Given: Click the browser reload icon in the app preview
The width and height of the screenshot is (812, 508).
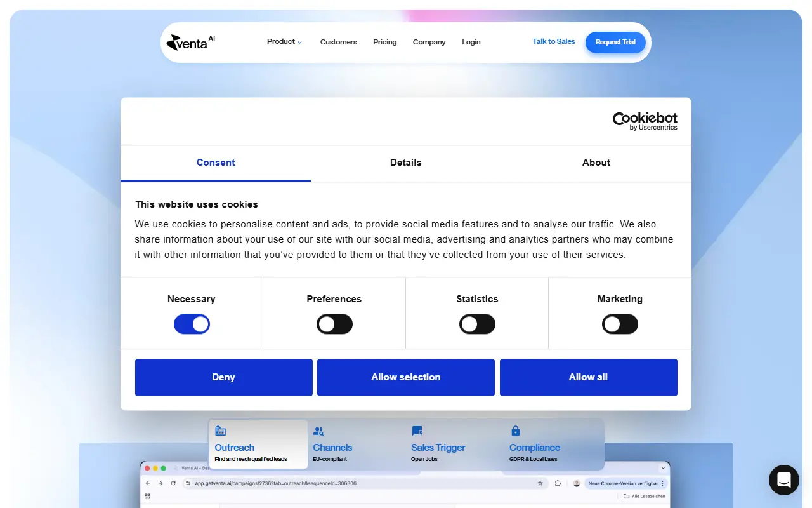Looking at the screenshot, I should tap(173, 483).
